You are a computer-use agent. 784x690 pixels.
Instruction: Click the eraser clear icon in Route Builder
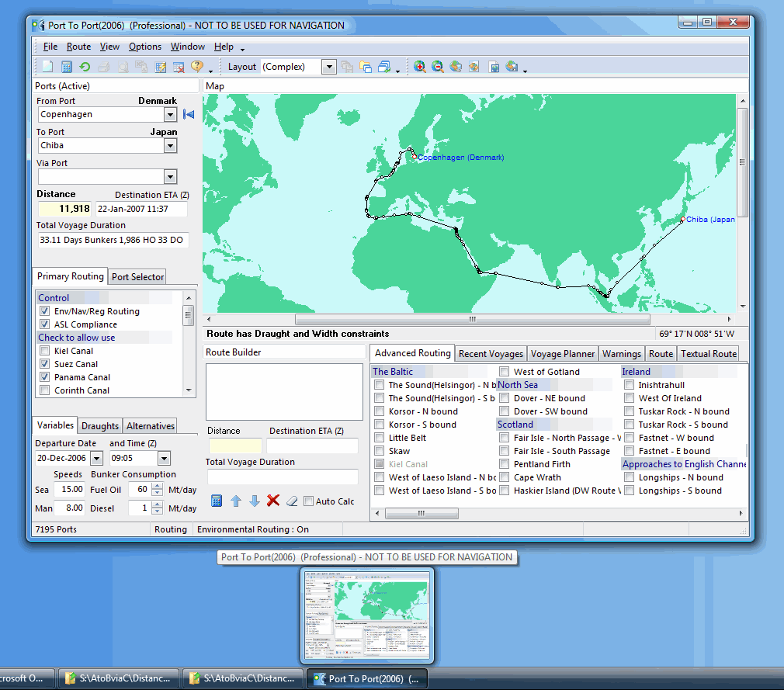coord(292,501)
